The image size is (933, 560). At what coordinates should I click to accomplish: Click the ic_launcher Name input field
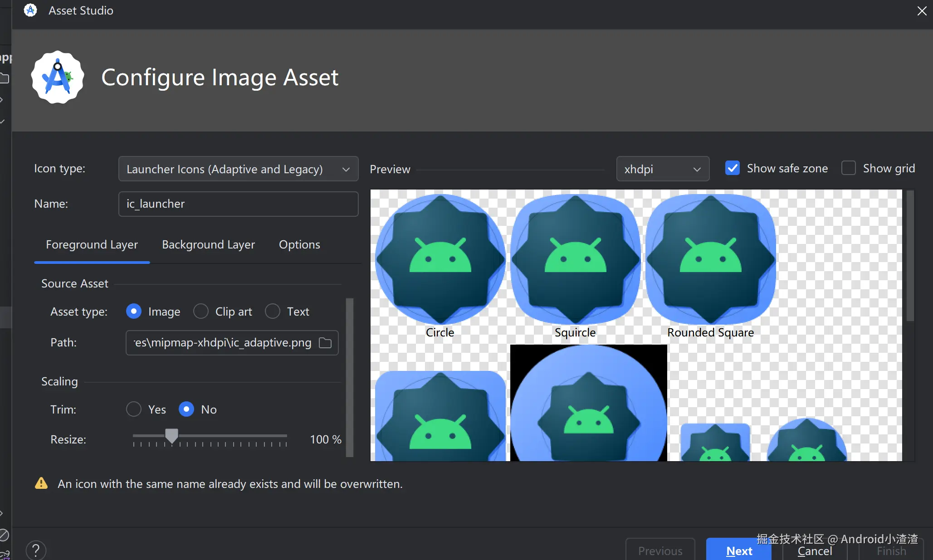point(238,204)
